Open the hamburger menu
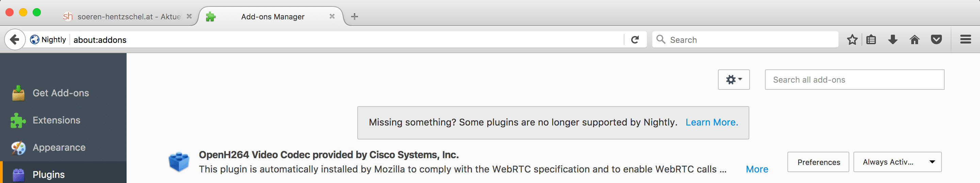This screenshot has height=183, width=980. coord(966,39)
